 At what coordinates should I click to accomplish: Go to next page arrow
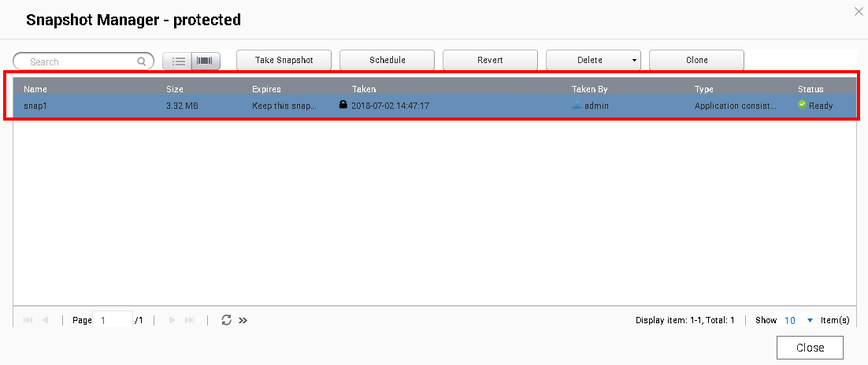172,320
